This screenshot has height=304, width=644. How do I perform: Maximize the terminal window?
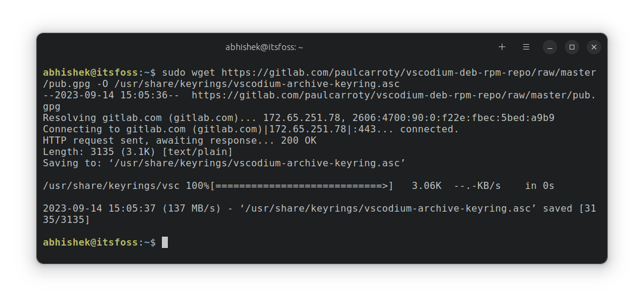pyautogui.click(x=572, y=47)
